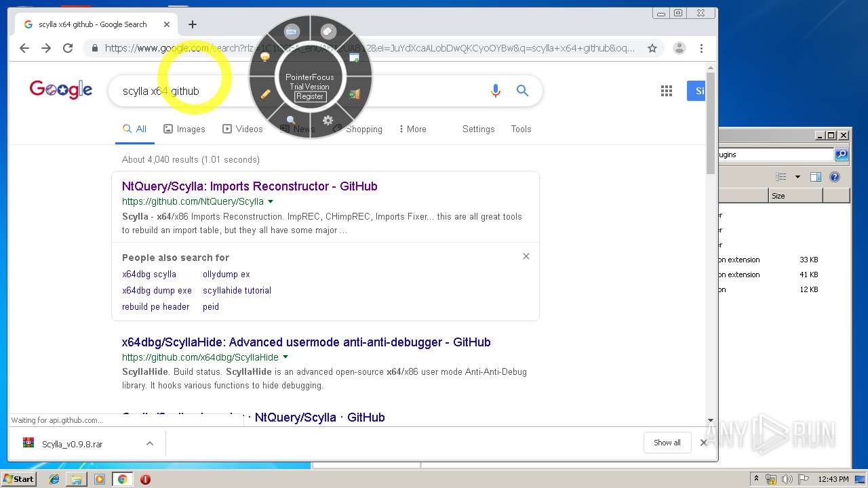Click Explorer window search magnifier button
The height and width of the screenshot is (488, 868).
point(842,155)
